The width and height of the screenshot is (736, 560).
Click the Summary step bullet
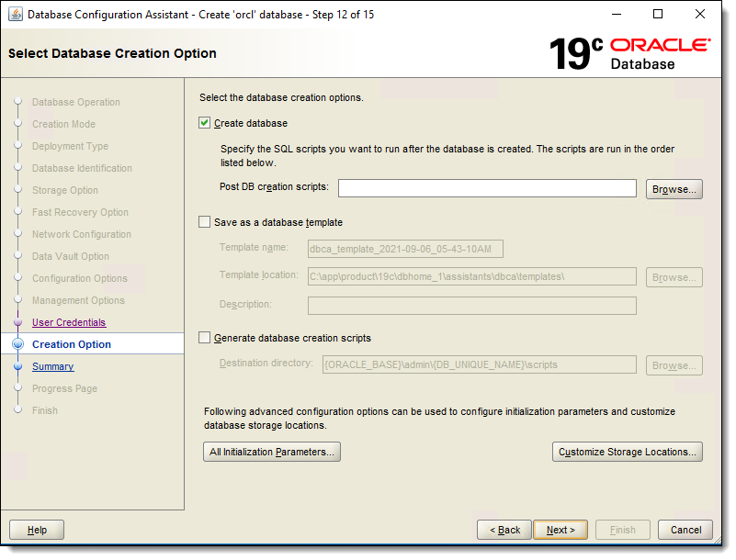click(18, 367)
